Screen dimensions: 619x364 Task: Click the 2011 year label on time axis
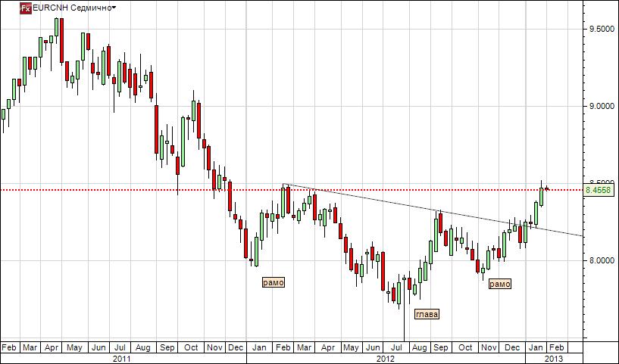(121, 359)
